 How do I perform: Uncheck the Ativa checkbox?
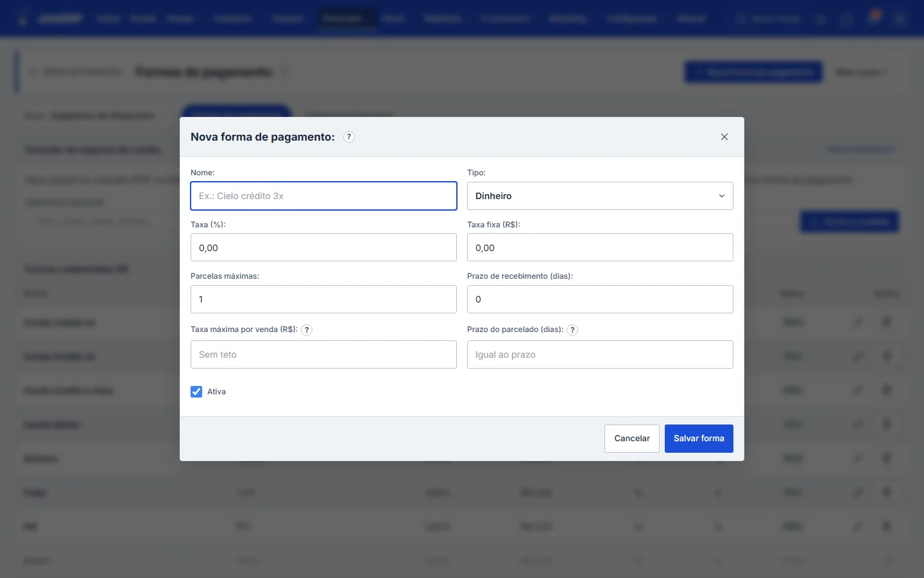click(196, 392)
